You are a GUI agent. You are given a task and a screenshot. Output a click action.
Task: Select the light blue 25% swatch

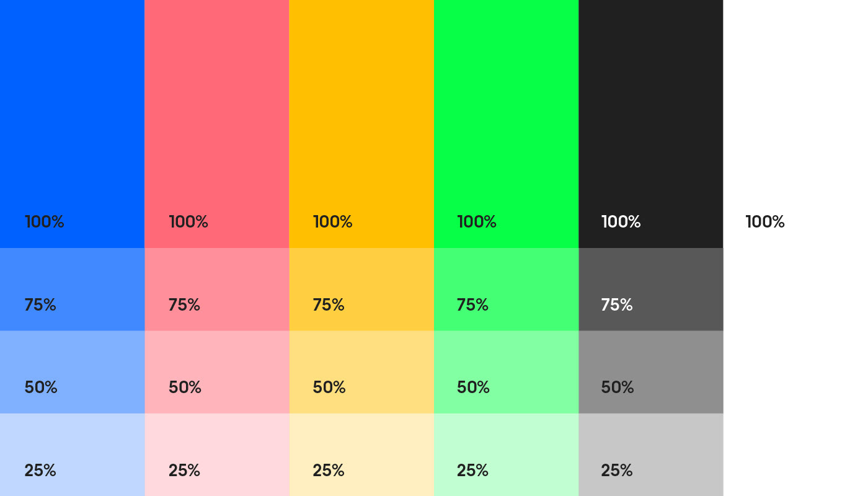[x=72, y=454]
